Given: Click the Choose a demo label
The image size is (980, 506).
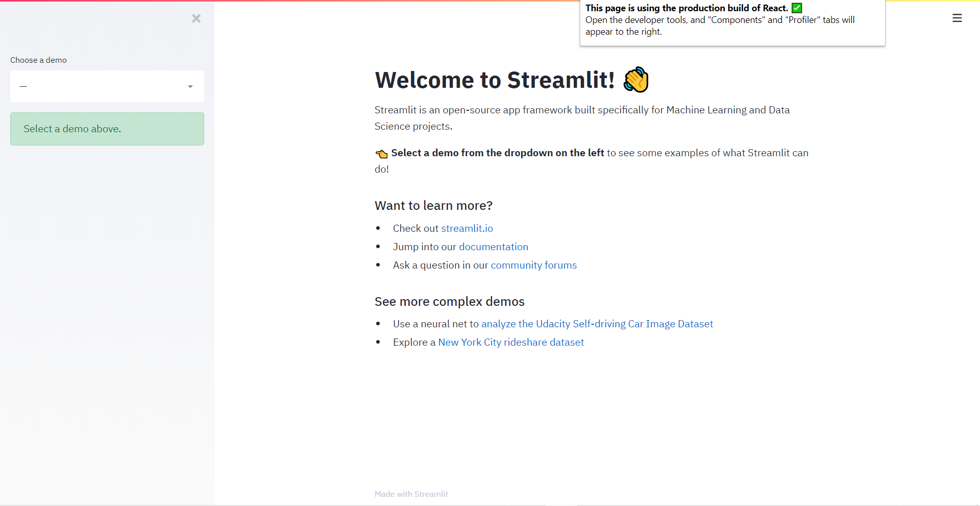Looking at the screenshot, I should [x=38, y=60].
